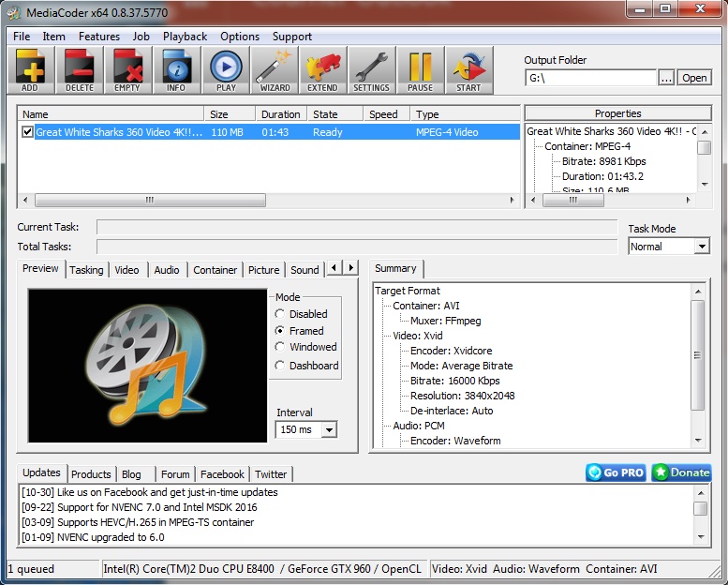
Task: Click the ADD file toolbar icon
Action: click(x=31, y=70)
